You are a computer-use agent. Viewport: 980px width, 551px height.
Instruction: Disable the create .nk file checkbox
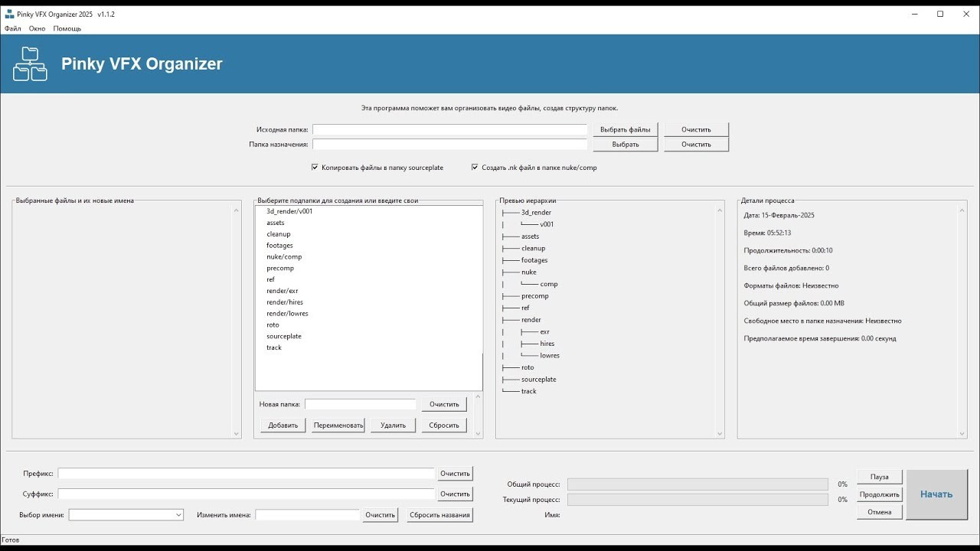[x=475, y=168]
